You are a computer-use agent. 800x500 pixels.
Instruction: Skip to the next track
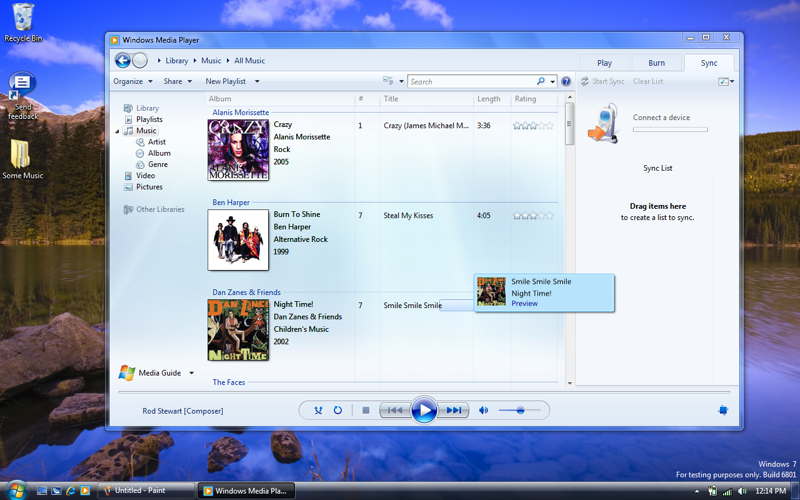[454, 410]
